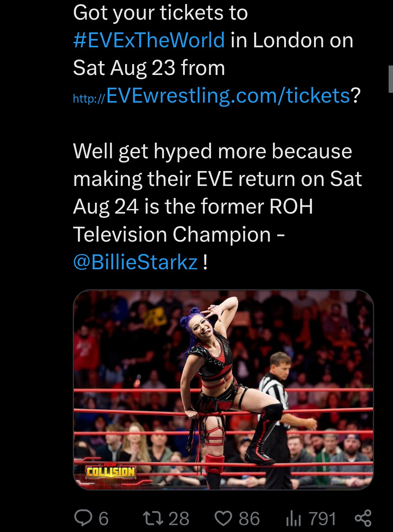
Task: Tap the likes count 86
Action: 249,519
